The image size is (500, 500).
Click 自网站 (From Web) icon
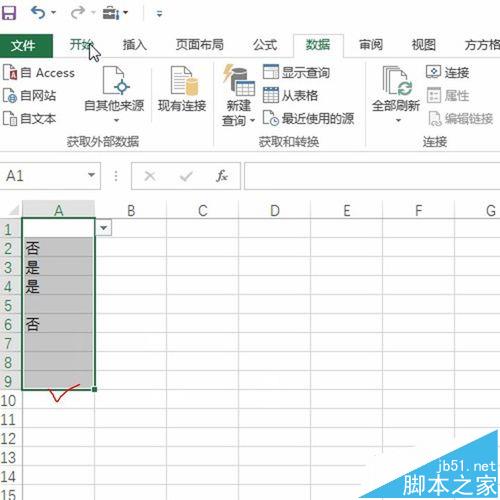9,96
